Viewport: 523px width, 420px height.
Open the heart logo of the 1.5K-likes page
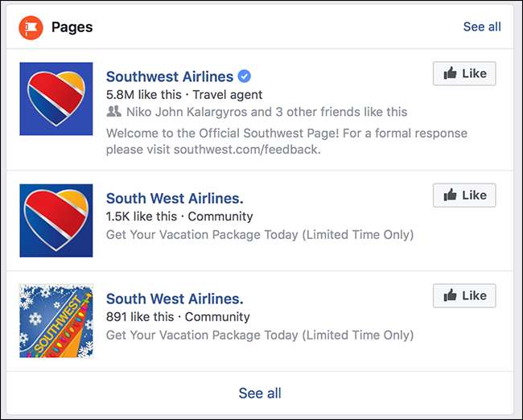tap(56, 220)
